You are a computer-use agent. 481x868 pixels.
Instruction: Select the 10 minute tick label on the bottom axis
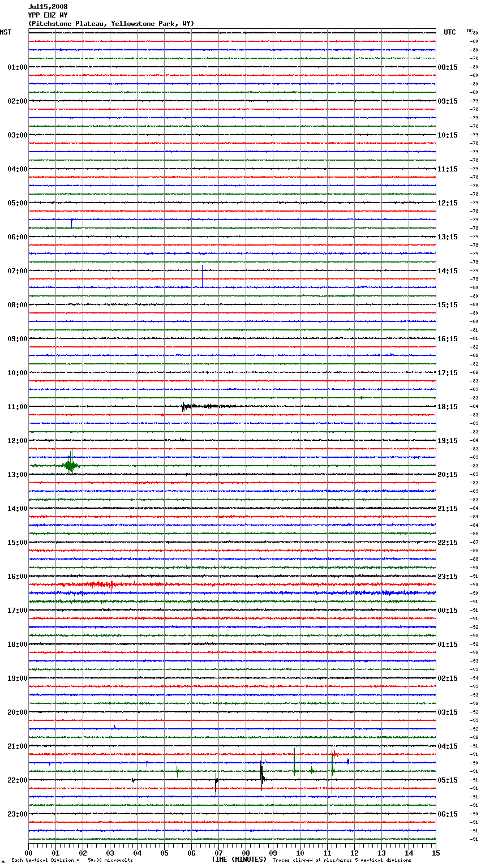click(x=300, y=853)
